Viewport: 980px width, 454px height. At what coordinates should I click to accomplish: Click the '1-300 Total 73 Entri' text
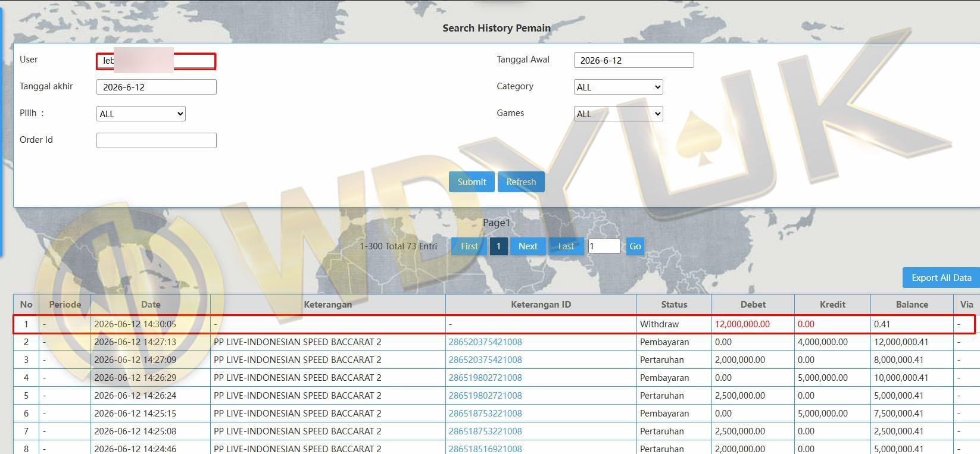click(398, 246)
